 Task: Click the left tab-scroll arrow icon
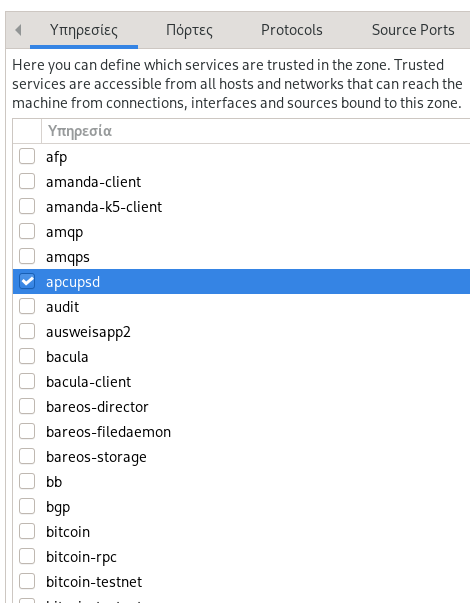[18, 30]
